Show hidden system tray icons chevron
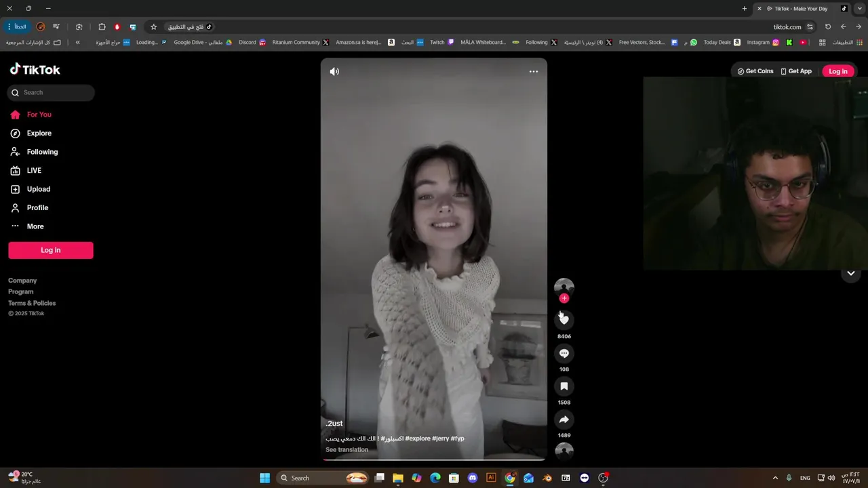 tap(776, 478)
